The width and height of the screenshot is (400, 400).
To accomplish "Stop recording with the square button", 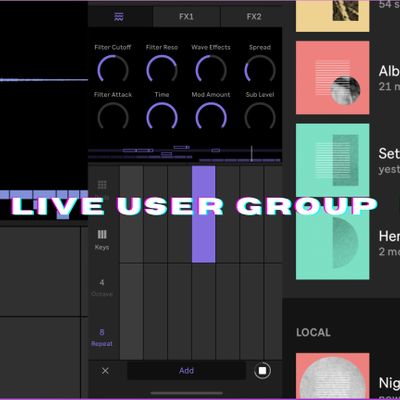I will 262,371.
